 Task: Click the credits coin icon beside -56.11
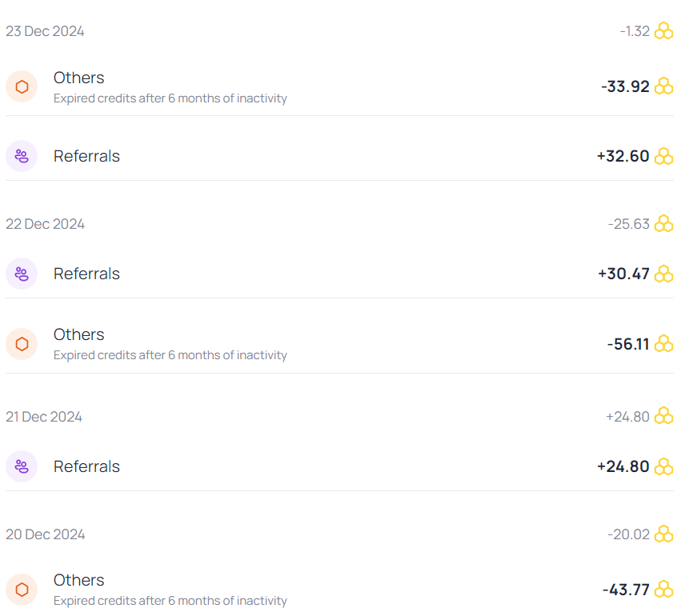point(663,344)
